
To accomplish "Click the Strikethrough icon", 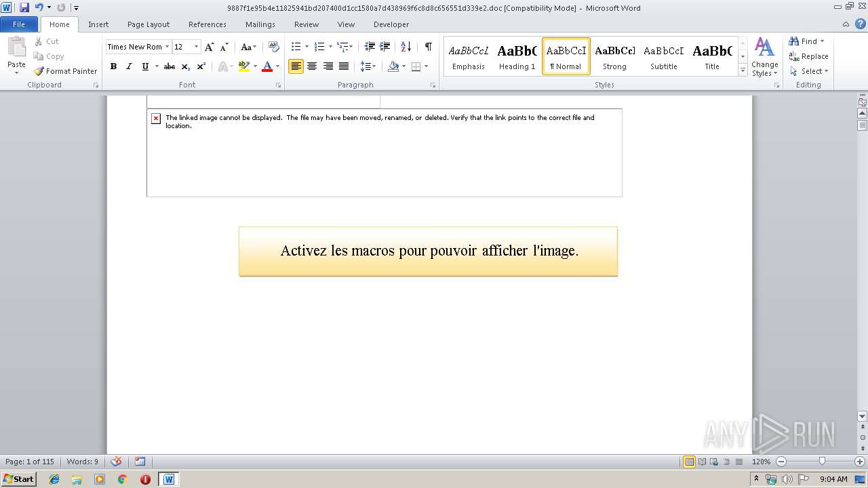I will (170, 66).
